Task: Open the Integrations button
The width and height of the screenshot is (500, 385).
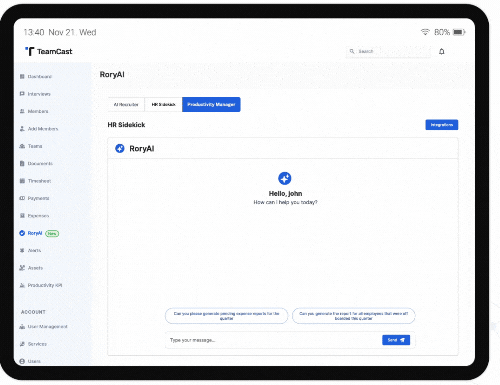Action: coord(442,125)
